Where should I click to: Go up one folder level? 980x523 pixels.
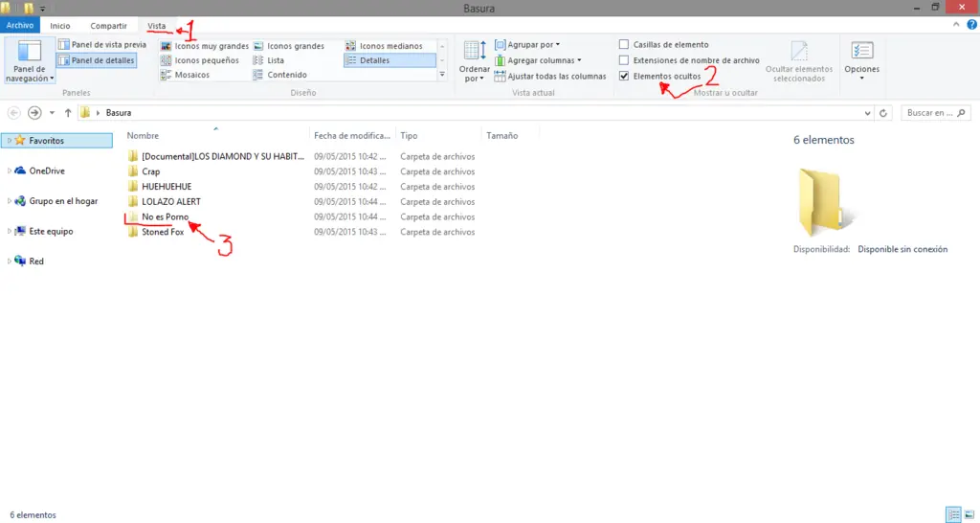(x=68, y=113)
